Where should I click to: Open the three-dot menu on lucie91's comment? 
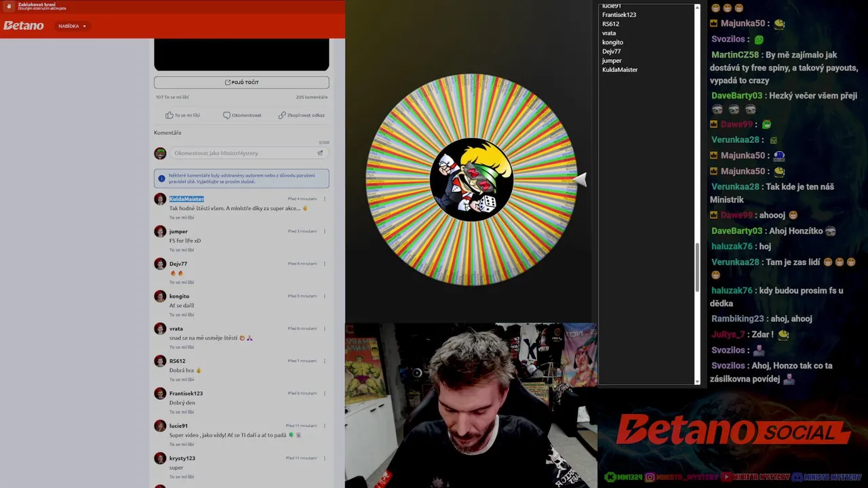click(x=325, y=426)
